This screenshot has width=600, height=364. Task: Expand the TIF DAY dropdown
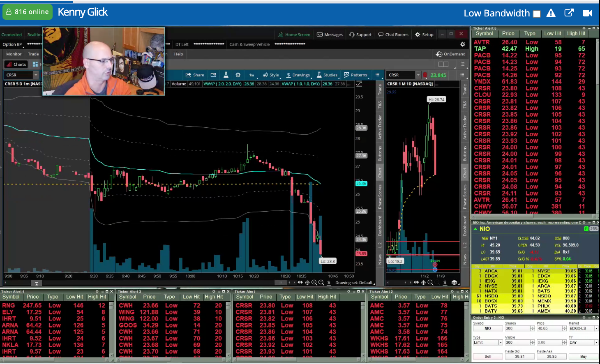point(596,343)
